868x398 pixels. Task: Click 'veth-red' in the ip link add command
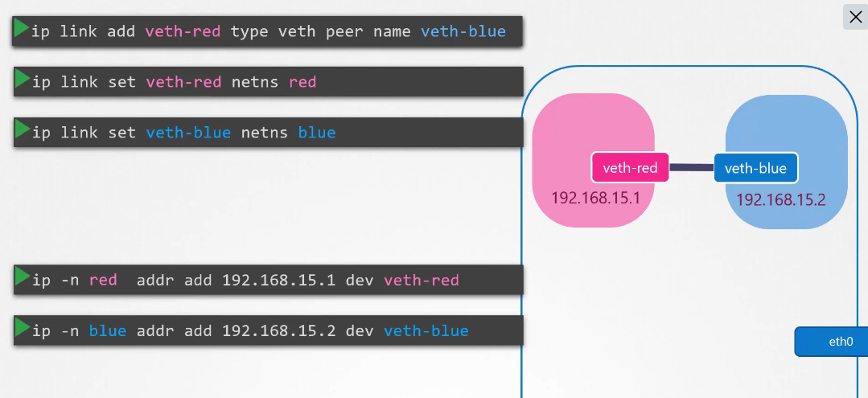point(183,31)
